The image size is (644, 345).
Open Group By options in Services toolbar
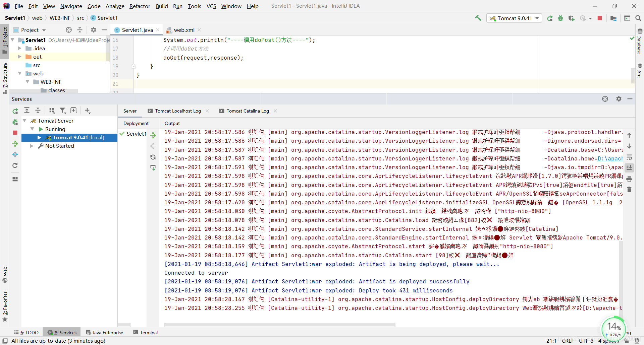[52, 111]
